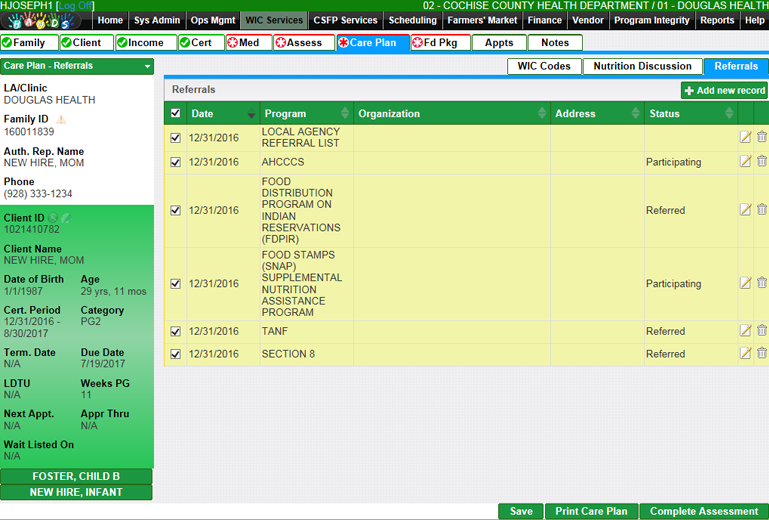Click the Log Off link

pos(76,6)
